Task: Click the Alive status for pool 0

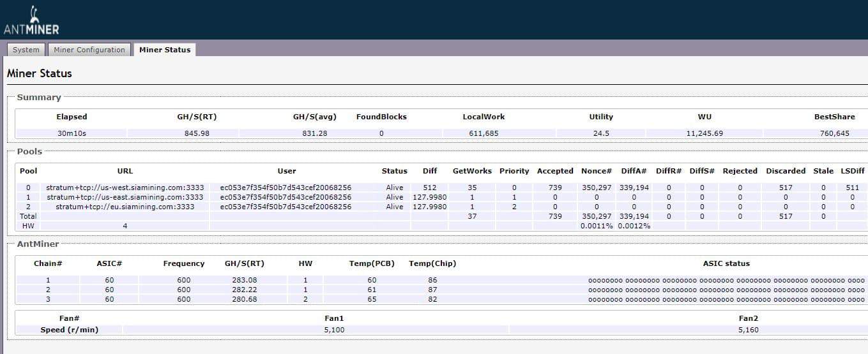Action: [395, 188]
